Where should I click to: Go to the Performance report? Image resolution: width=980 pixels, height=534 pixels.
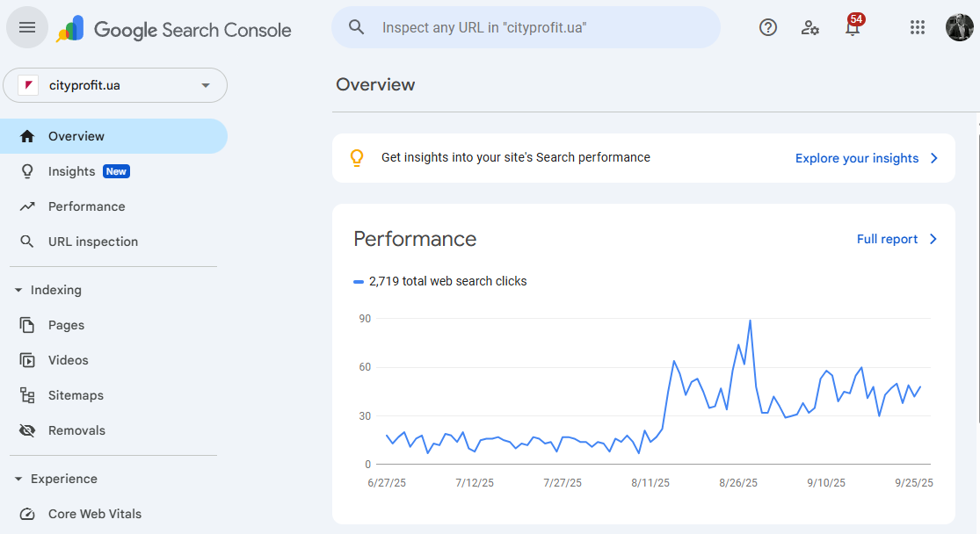pyautogui.click(x=86, y=206)
